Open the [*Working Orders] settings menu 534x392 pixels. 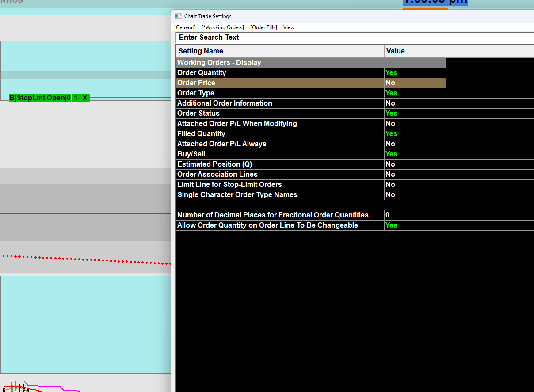tap(223, 27)
